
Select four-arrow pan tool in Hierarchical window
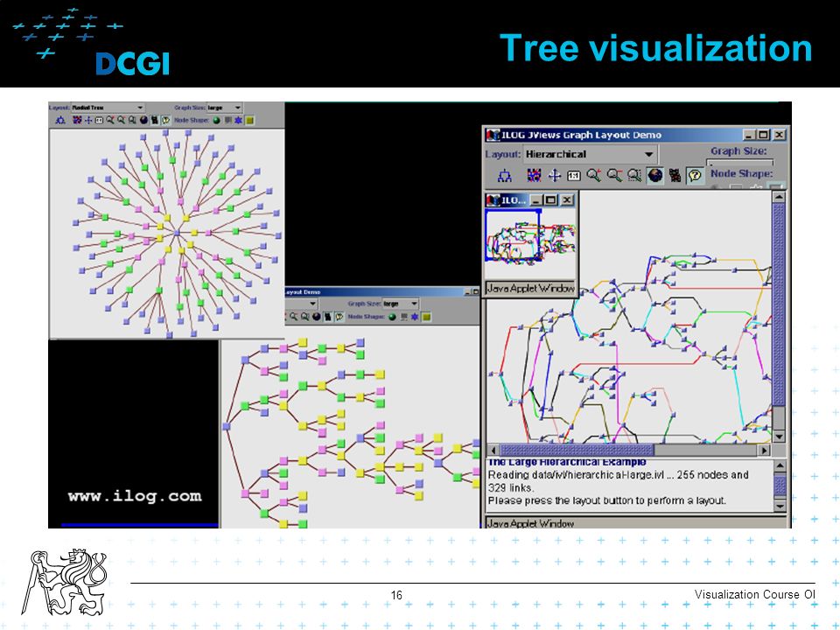(555, 175)
